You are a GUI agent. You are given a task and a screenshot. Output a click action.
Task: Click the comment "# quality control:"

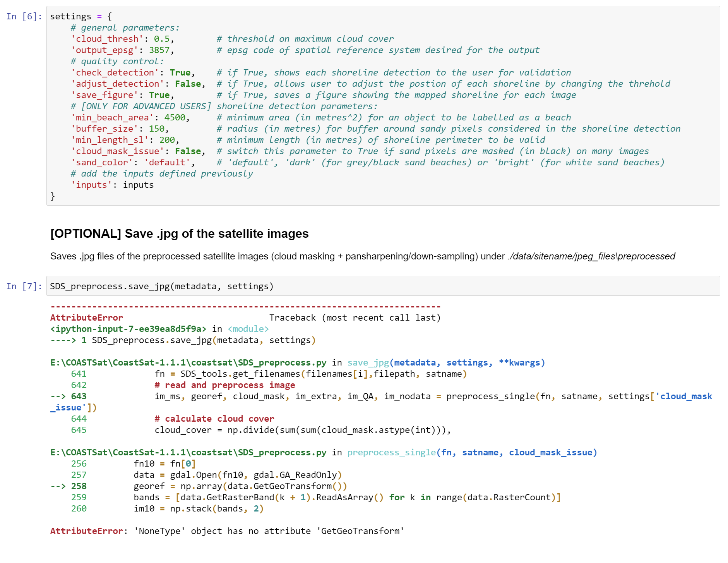coord(117,61)
